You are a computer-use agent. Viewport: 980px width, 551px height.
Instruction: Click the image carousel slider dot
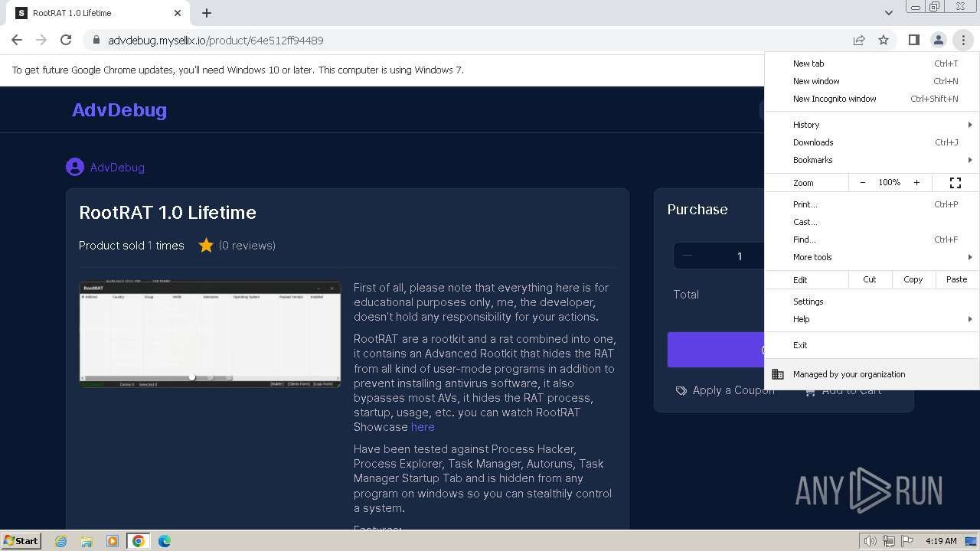(x=192, y=377)
